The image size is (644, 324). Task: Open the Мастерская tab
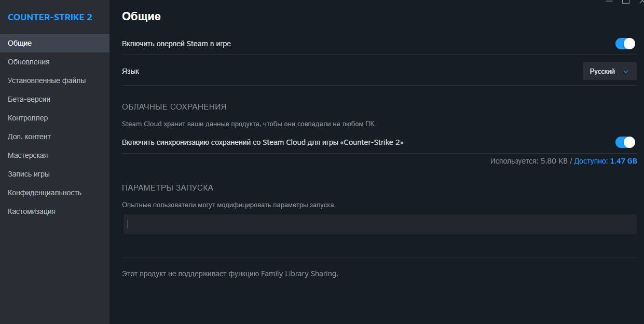[28, 155]
